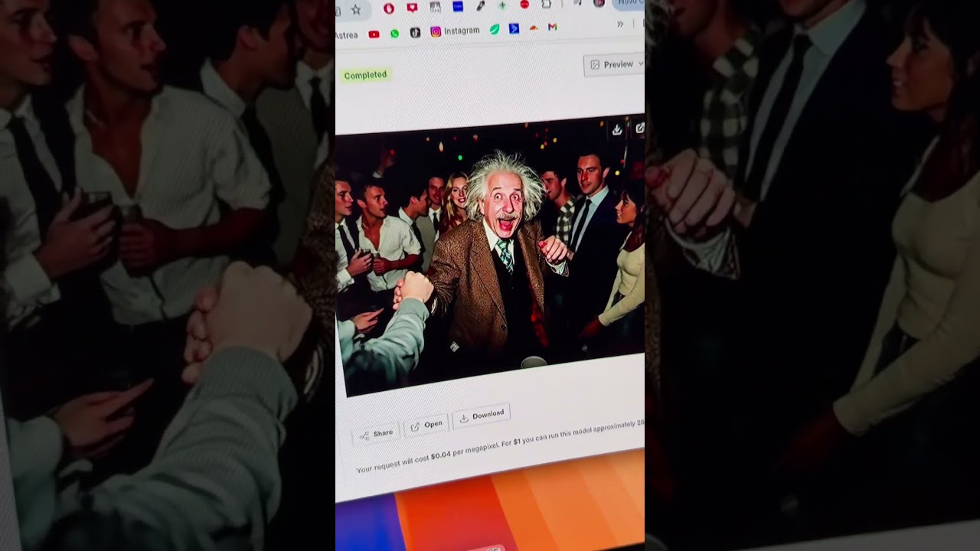Viewport: 980px width, 551px height.
Task: Expand hidden bookmarks with double chevron
Action: (x=620, y=24)
